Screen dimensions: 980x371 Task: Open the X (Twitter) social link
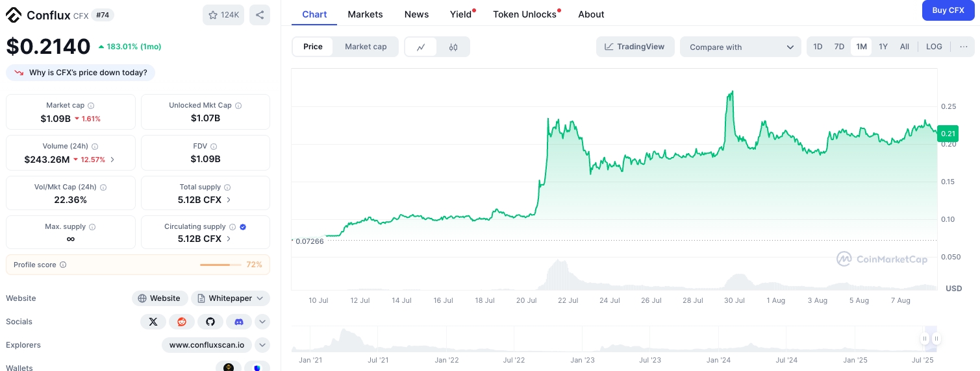pos(153,321)
